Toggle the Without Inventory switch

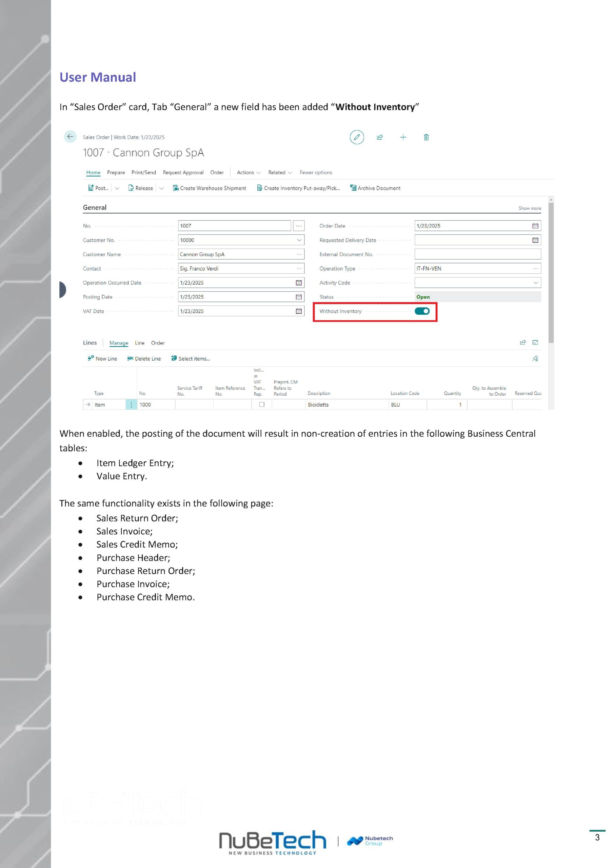(422, 311)
